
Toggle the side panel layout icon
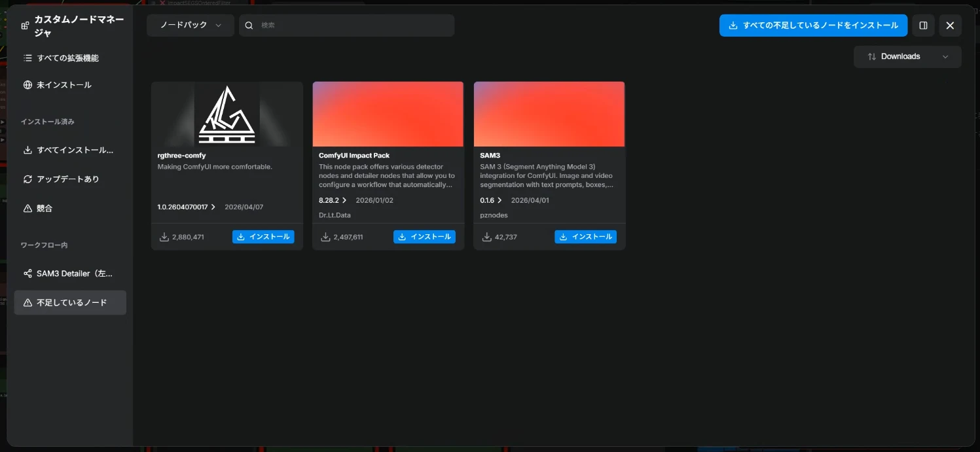(923, 26)
